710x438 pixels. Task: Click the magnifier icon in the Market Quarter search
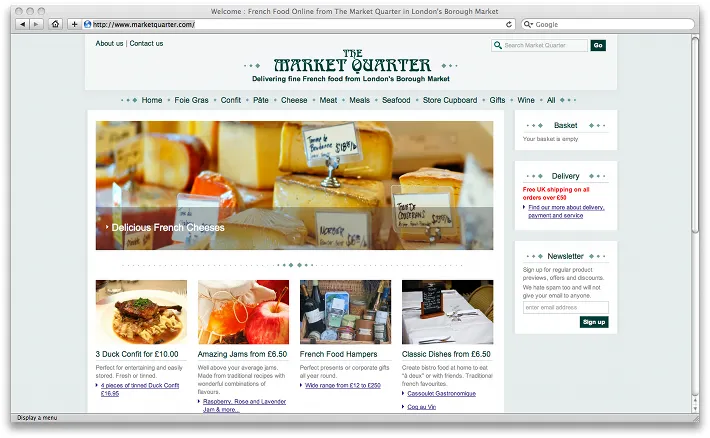coord(498,45)
